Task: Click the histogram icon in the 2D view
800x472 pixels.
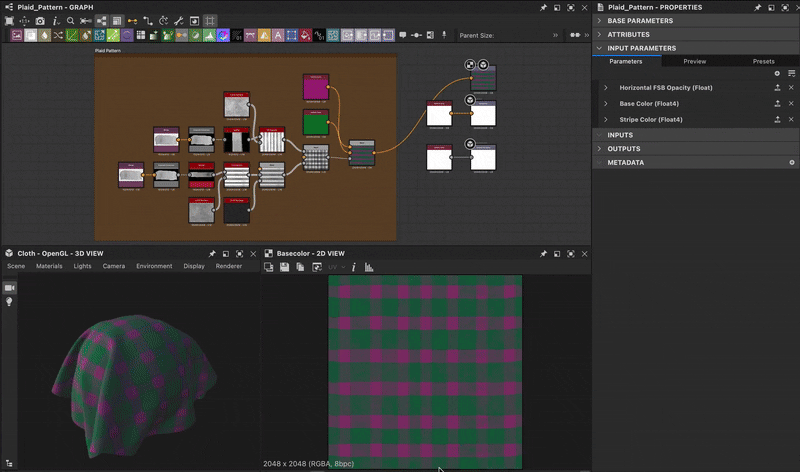Action: pos(368,267)
